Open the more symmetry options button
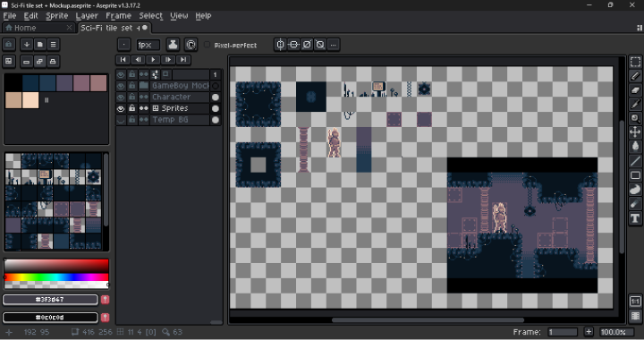 click(334, 45)
